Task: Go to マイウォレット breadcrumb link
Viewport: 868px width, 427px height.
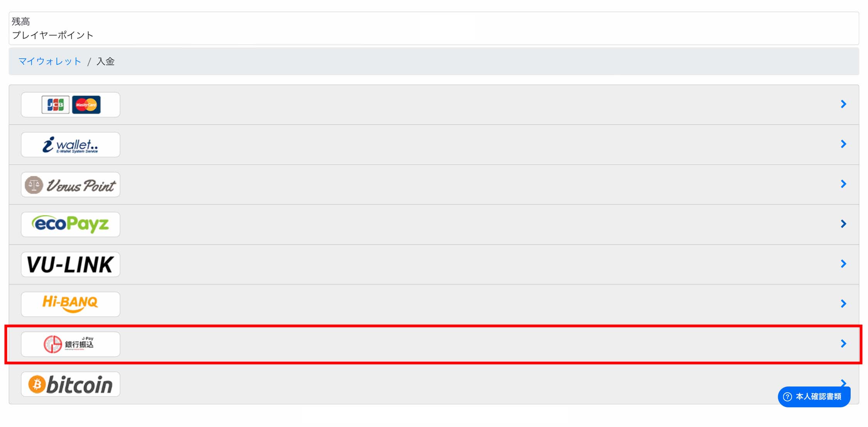Action: (x=50, y=61)
